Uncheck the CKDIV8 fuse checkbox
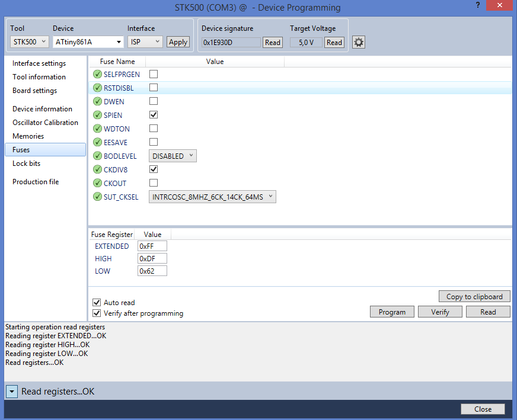The image size is (517, 420). (154, 169)
